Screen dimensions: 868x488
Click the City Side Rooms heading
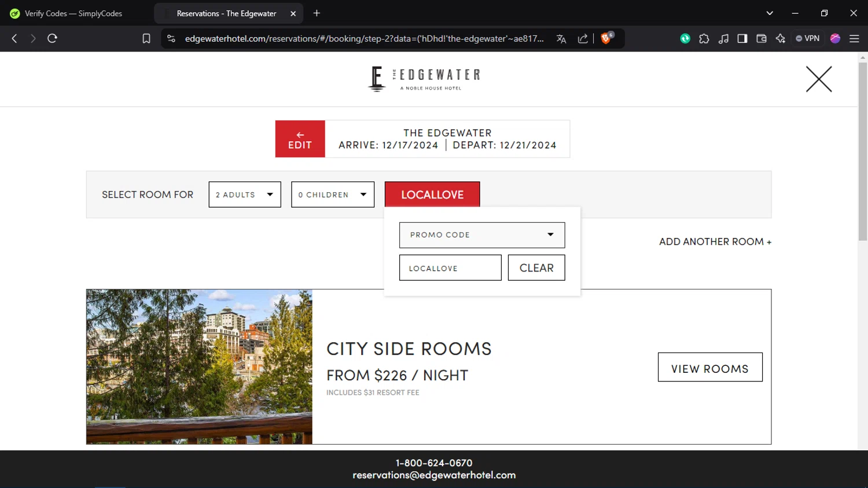point(409,348)
